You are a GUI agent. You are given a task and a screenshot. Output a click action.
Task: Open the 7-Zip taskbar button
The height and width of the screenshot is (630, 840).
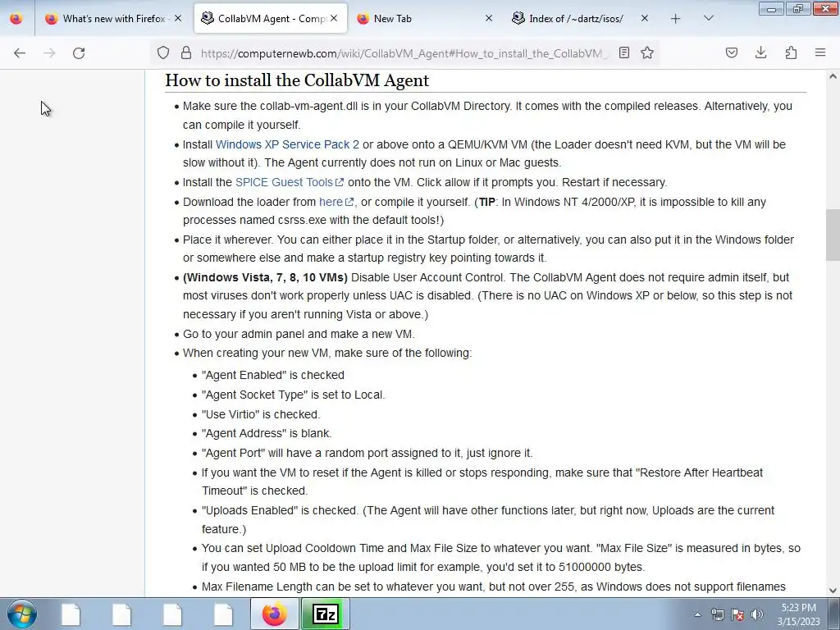(x=326, y=614)
